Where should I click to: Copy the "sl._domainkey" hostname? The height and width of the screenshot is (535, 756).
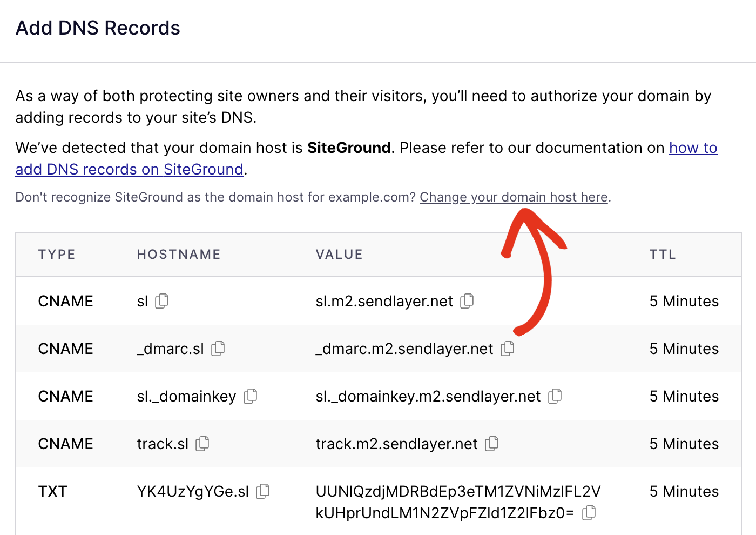tap(249, 396)
